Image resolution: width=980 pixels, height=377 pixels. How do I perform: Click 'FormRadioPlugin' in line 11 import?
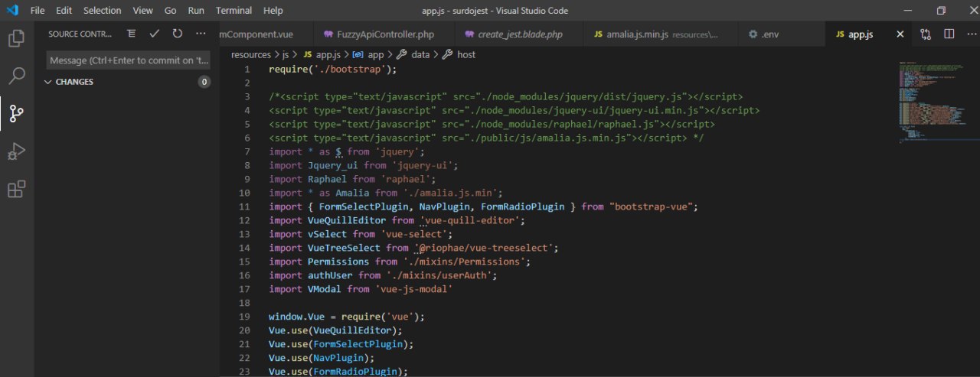(x=522, y=206)
